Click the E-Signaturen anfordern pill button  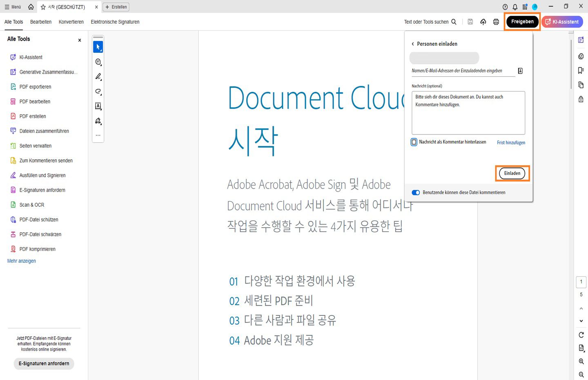coord(44,363)
